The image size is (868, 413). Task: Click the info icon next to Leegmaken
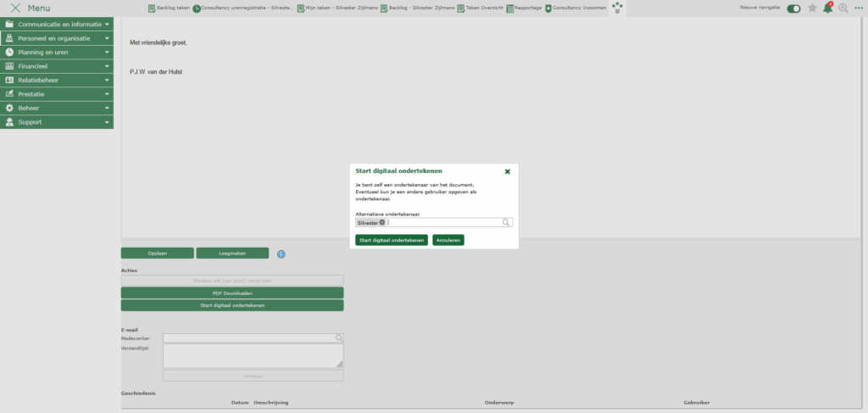pos(281,254)
